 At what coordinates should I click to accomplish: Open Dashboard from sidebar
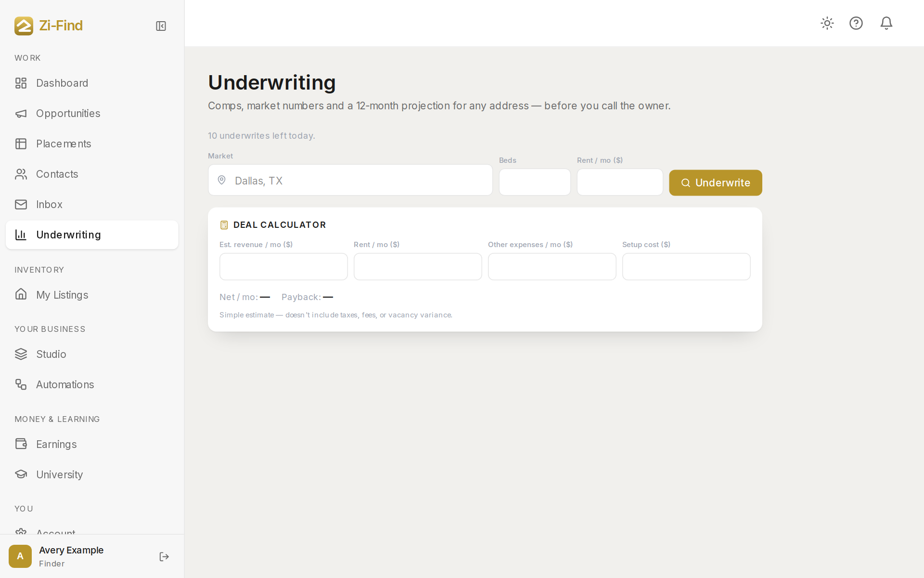pyautogui.click(x=92, y=83)
